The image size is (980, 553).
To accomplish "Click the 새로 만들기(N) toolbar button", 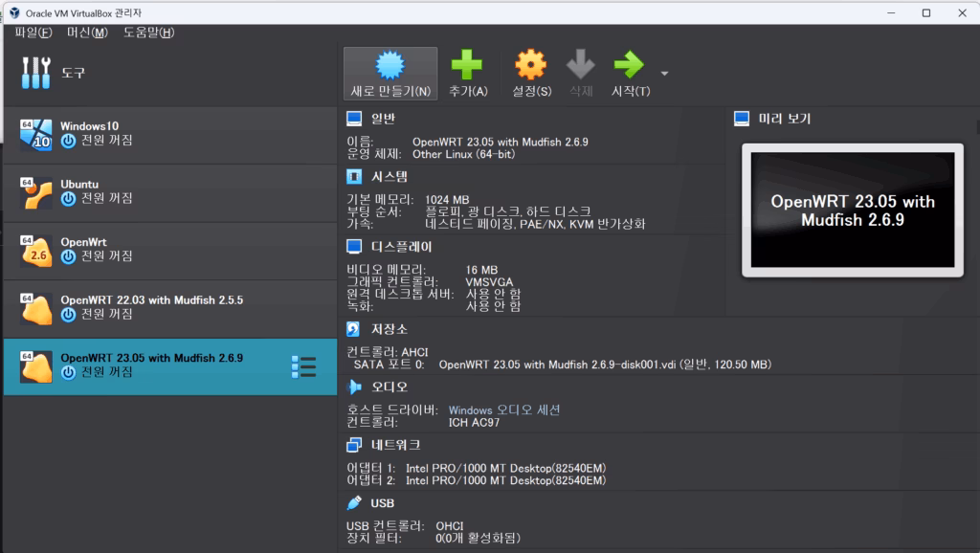I will point(390,74).
